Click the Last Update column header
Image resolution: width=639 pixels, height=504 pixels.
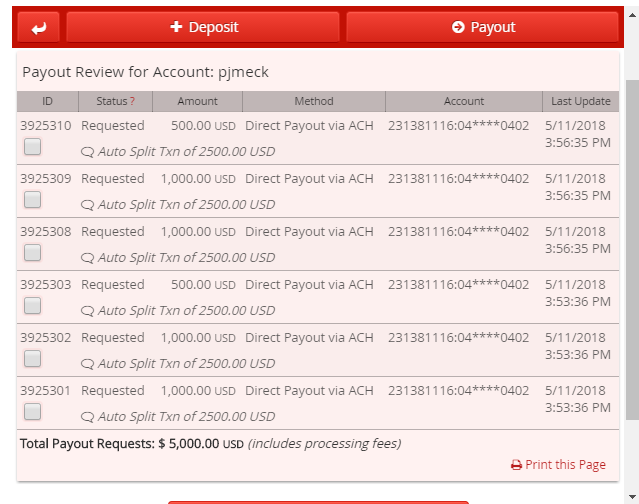click(581, 101)
